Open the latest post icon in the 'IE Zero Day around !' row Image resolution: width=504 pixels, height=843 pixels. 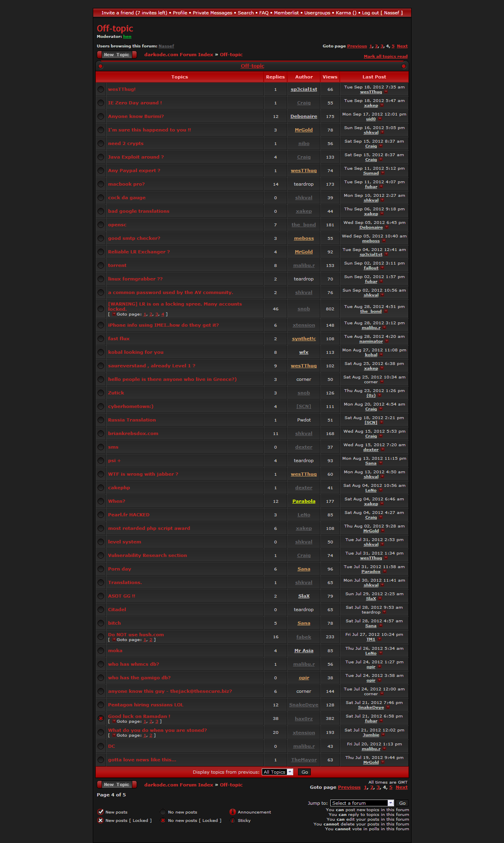(382, 106)
